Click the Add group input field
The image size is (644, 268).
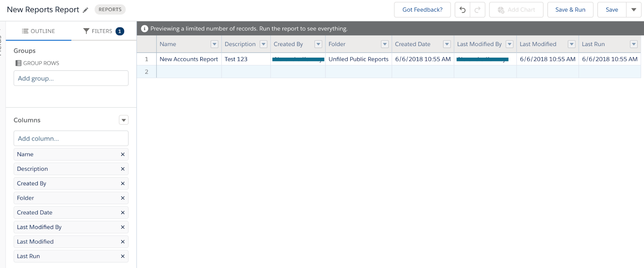click(71, 78)
